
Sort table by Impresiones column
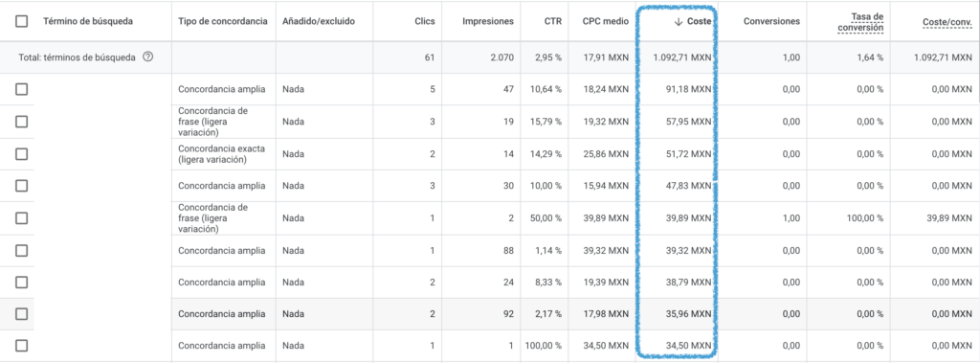coord(488,21)
